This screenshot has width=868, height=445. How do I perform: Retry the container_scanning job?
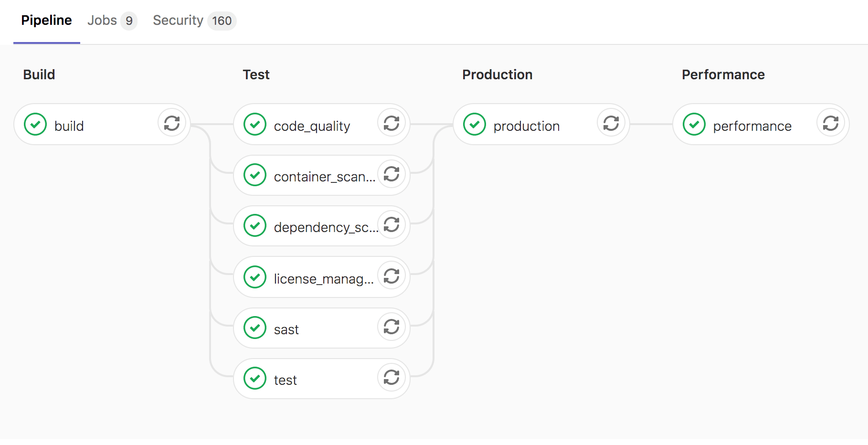click(391, 174)
